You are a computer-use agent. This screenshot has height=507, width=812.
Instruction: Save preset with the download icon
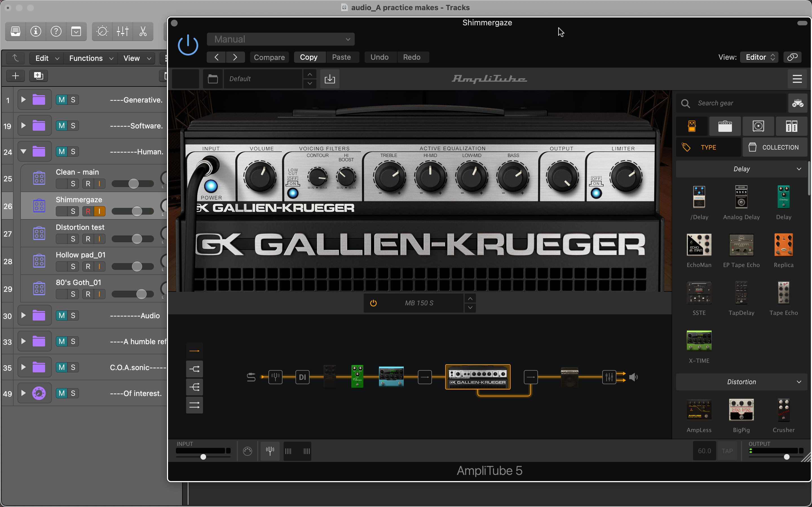point(330,79)
